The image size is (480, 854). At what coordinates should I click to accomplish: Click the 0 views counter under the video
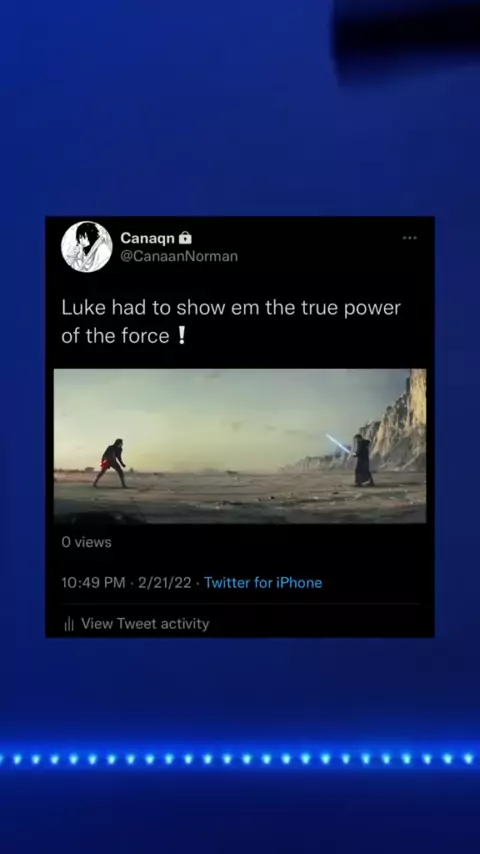tap(87, 542)
